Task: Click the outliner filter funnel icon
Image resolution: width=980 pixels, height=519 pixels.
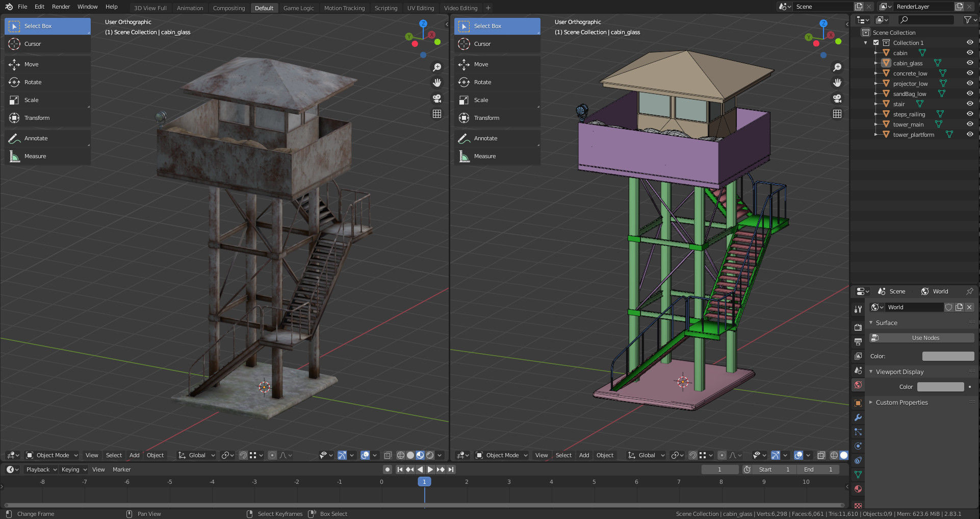Action: 967,20
